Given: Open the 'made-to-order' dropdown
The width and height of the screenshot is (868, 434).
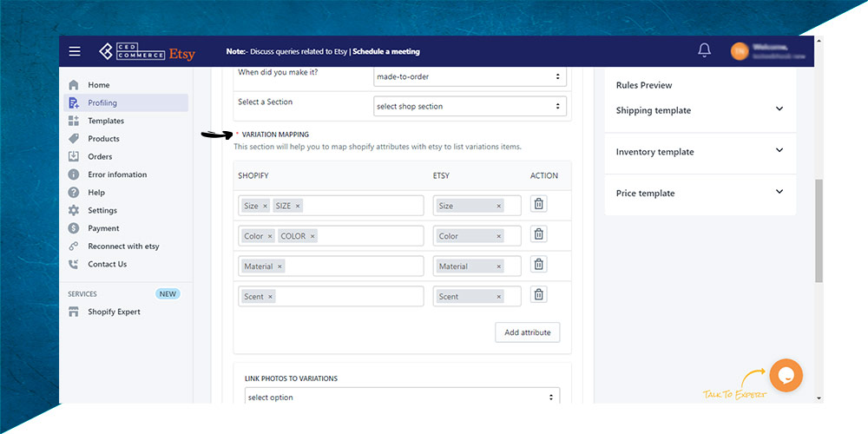Looking at the screenshot, I should (470, 77).
